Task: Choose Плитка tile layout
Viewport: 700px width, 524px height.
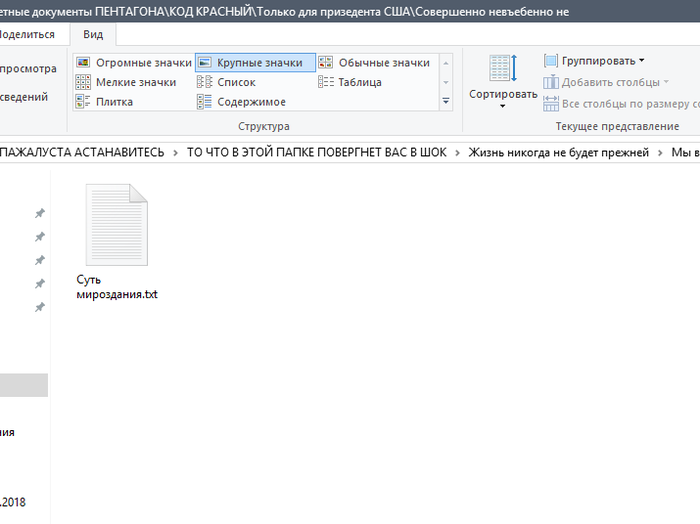Action: pyautogui.click(x=104, y=102)
